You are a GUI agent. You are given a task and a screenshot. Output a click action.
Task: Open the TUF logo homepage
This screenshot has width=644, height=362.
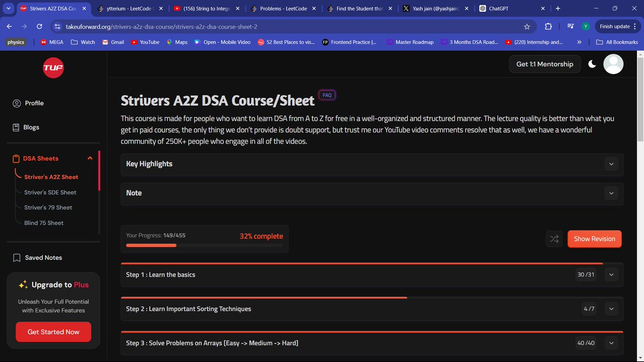pyautogui.click(x=53, y=68)
